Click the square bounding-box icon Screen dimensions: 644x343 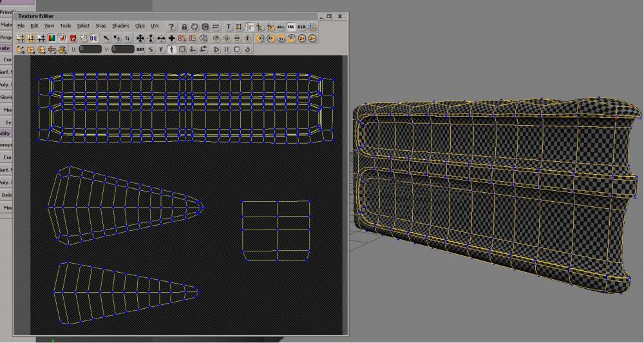pyautogui.click(x=239, y=27)
